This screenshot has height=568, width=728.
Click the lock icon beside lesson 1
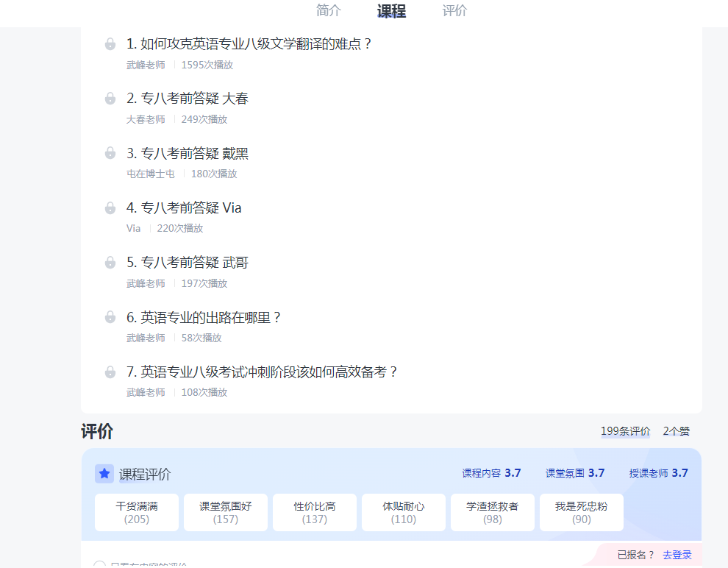[x=110, y=44]
